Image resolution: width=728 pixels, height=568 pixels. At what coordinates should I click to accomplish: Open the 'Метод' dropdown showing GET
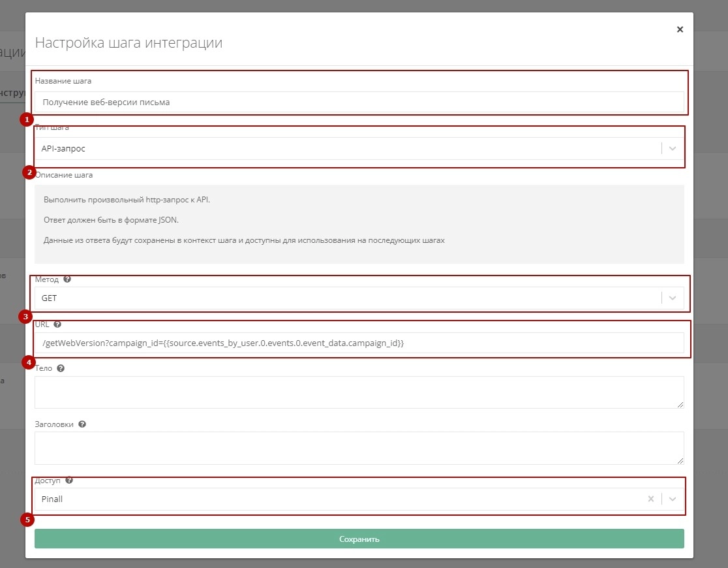pos(346,298)
